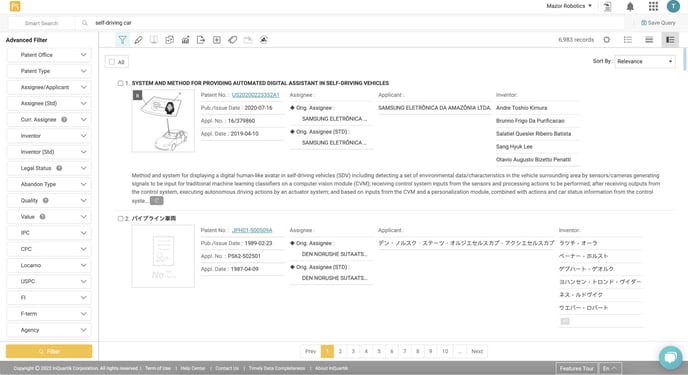The width and height of the screenshot is (688, 375).
Task: Select checkbox for result 2 patent
Action: [x=120, y=218]
